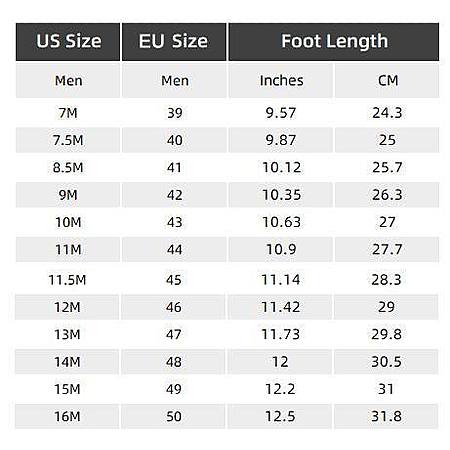Select the 10.35 inches value
Viewport: 450px width, 450px height.
(281, 195)
